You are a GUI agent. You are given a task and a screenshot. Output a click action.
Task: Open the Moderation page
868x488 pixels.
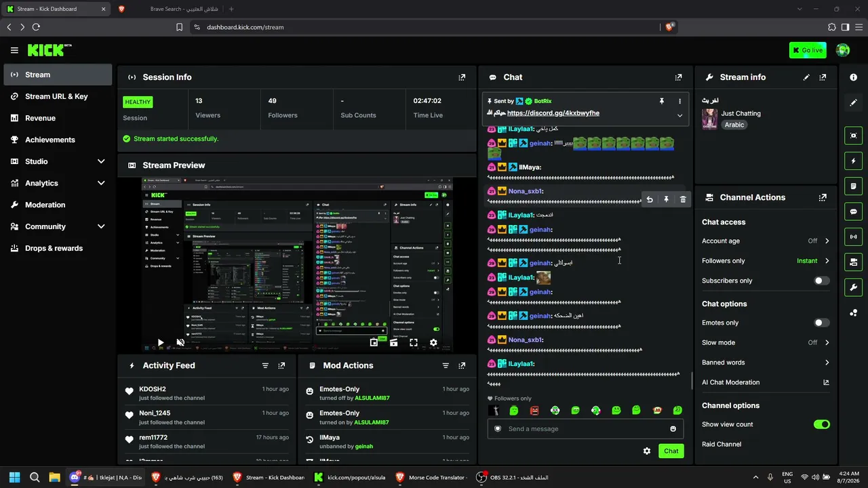58,205
